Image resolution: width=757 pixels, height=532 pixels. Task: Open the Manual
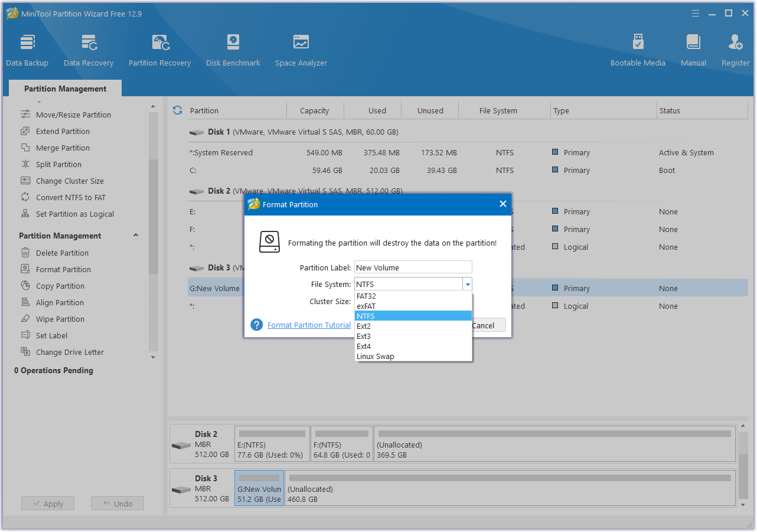coord(693,51)
